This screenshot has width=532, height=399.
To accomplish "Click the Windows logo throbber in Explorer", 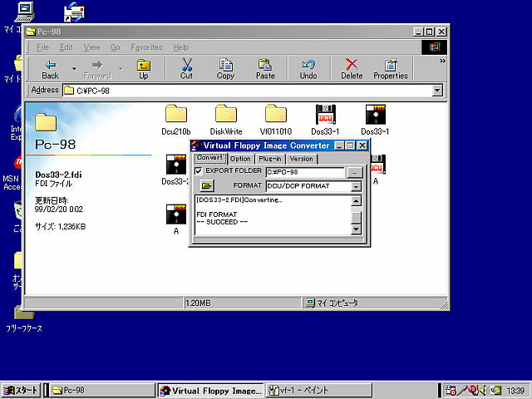I will pyautogui.click(x=434, y=47).
